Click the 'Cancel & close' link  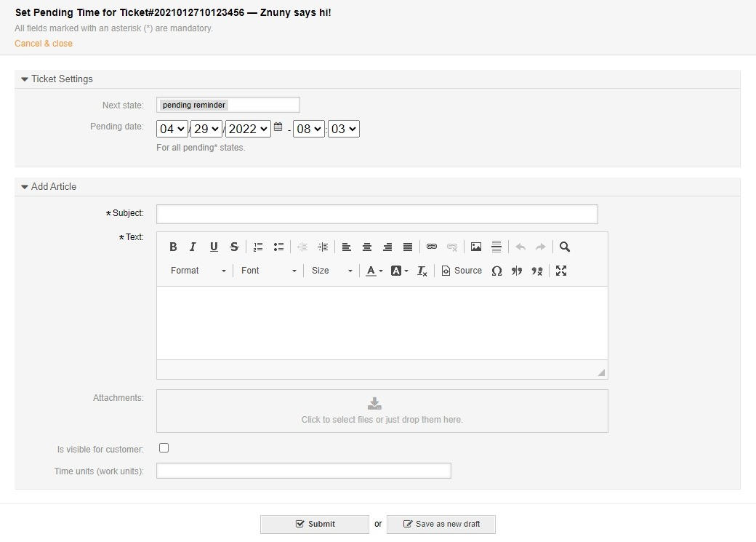click(44, 44)
